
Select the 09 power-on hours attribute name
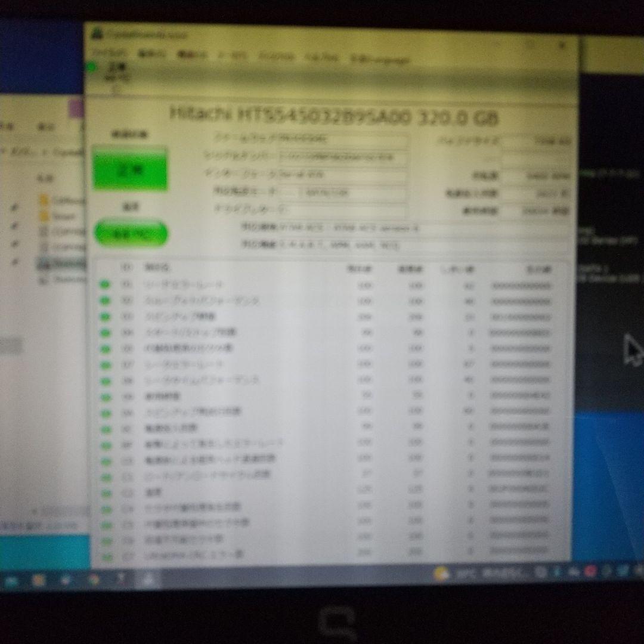(162, 397)
